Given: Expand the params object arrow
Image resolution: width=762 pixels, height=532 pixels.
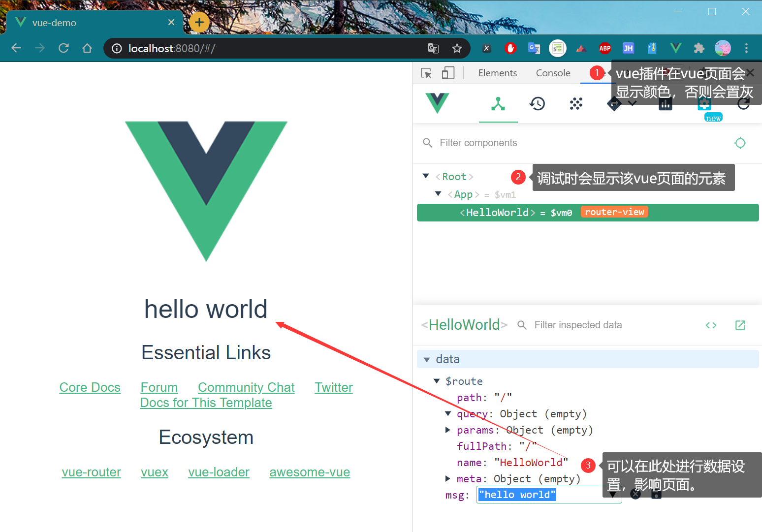Looking at the screenshot, I should [x=447, y=430].
